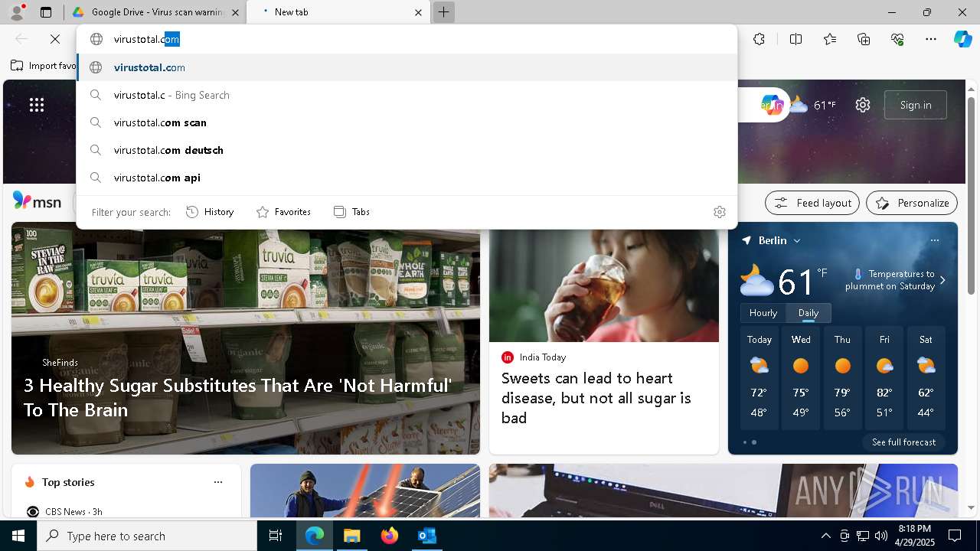Open Browser essentials heart icon

pos(897,39)
